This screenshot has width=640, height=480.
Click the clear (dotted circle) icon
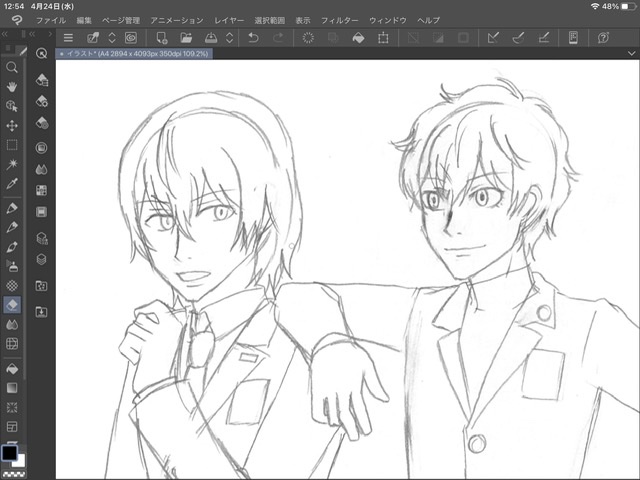point(308,38)
